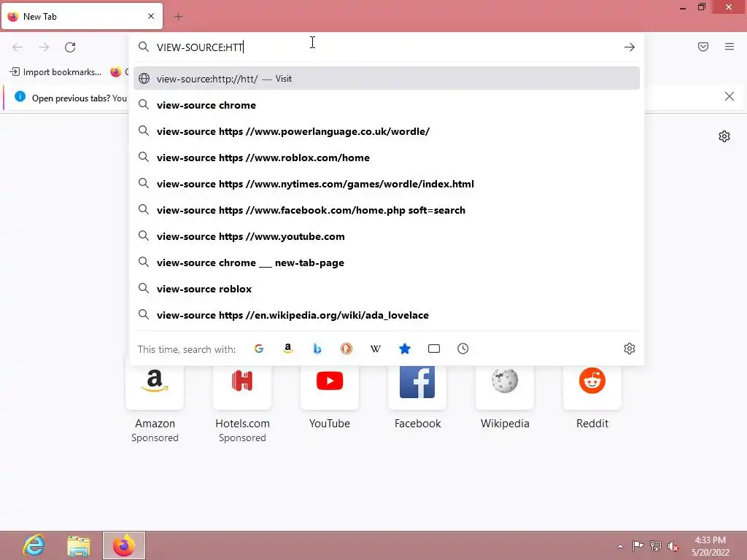This screenshot has height=560, width=747.
Task: Choose wikipedia ada_lovelace suggestion
Action: (387, 315)
